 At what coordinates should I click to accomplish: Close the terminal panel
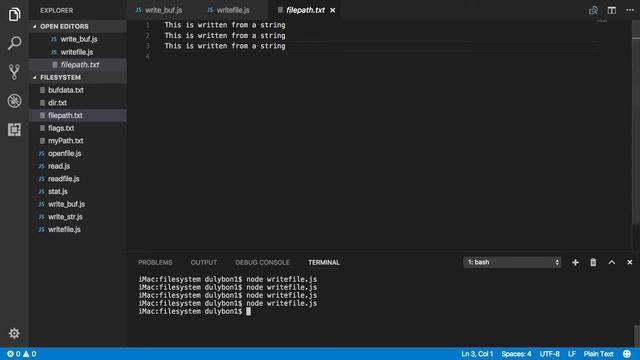[629, 262]
